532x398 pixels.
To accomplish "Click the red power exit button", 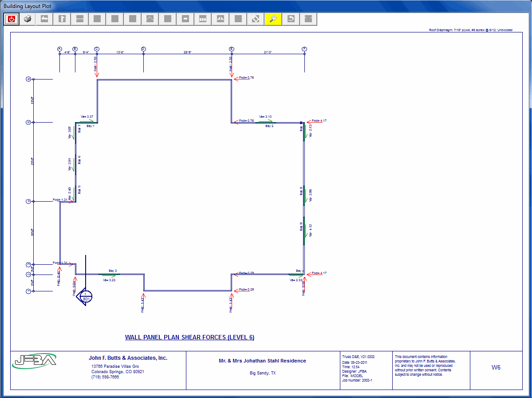I will tap(12, 19).
